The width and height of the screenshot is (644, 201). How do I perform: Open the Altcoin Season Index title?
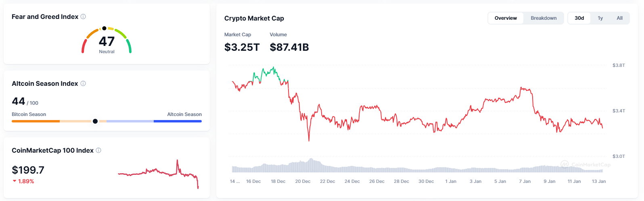click(x=45, y=83)
